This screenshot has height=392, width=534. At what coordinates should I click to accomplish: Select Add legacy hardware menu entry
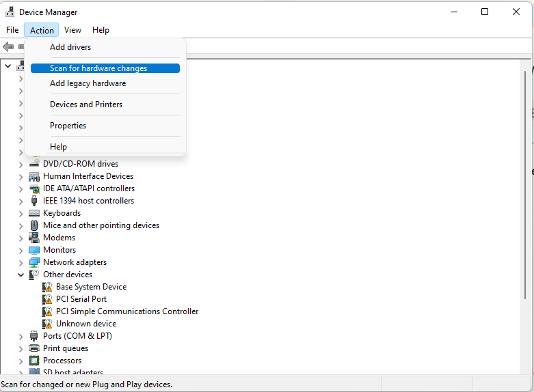[88, 83]
